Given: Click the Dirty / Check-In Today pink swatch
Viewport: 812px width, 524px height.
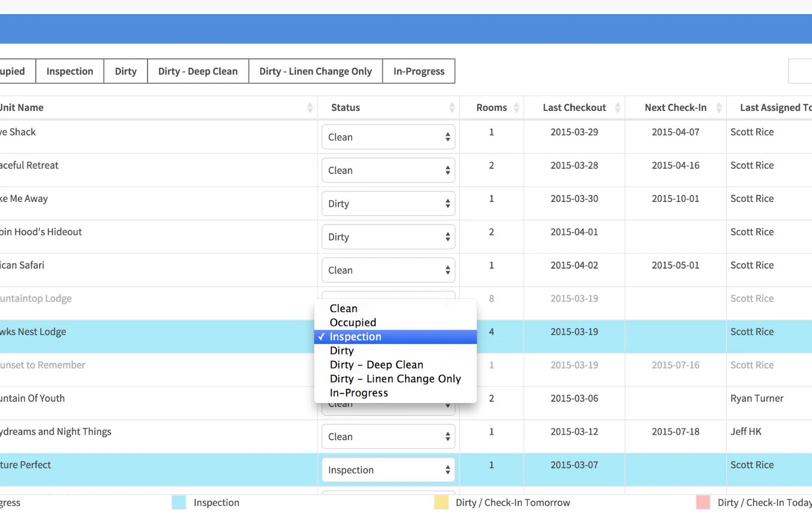Looking at the screenshot, I should coord(703,503).
